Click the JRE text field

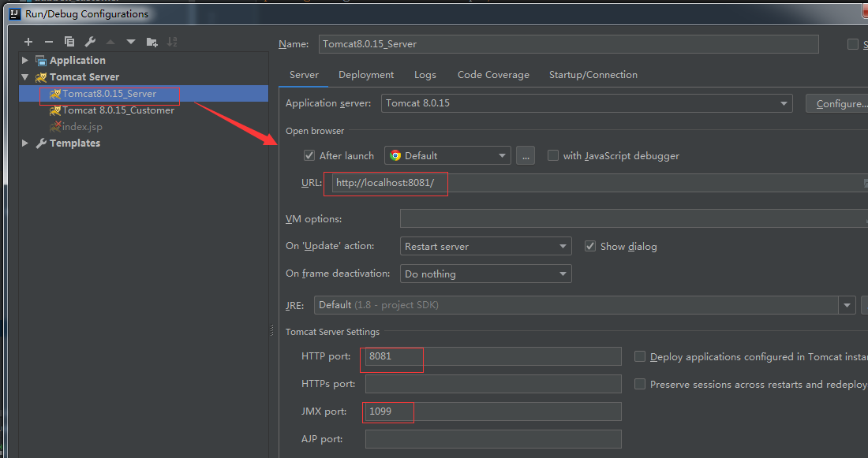click(x=576, y=305)
